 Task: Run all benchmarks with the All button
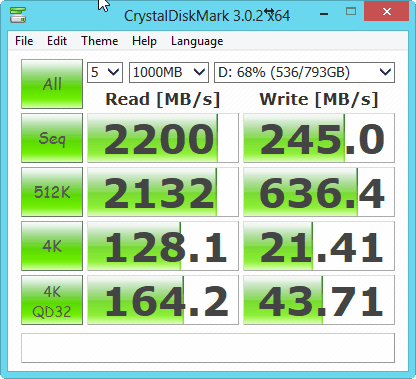52,84
